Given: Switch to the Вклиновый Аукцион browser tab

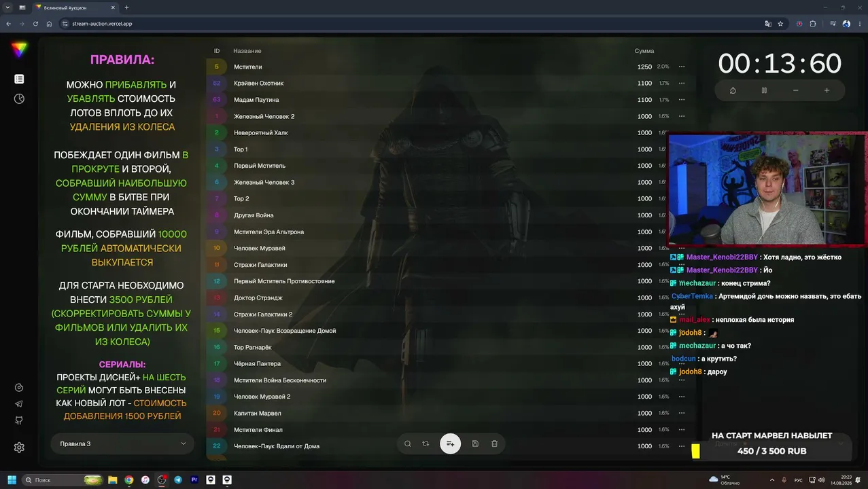Looking at the screenshot, I should click(x=75, y=7).
